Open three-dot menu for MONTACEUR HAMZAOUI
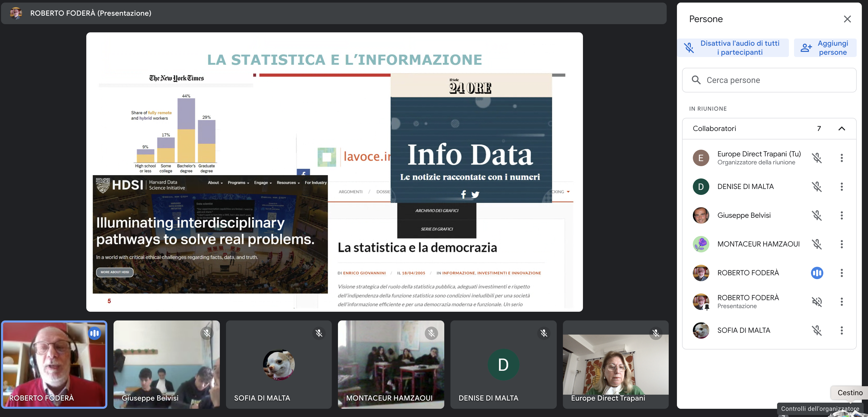This screenshot has width=868, height=417. coord(842,244)
